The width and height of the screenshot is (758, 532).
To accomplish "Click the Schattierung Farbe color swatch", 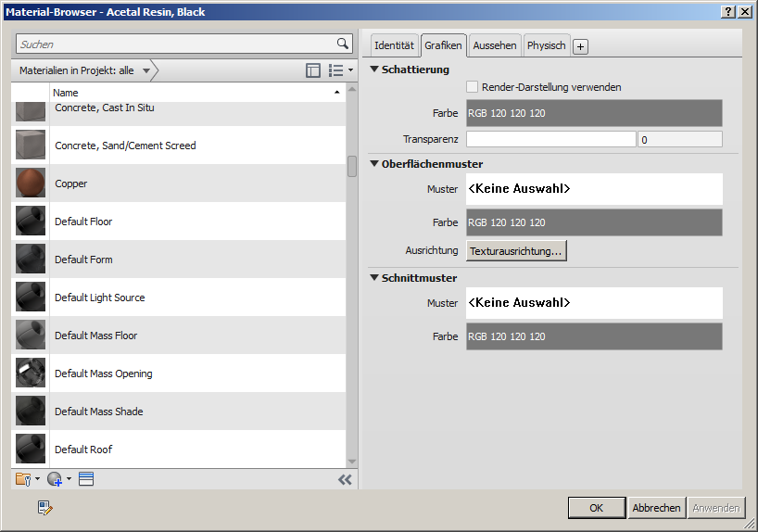I will pyautogui.click(x=593, y=113).
